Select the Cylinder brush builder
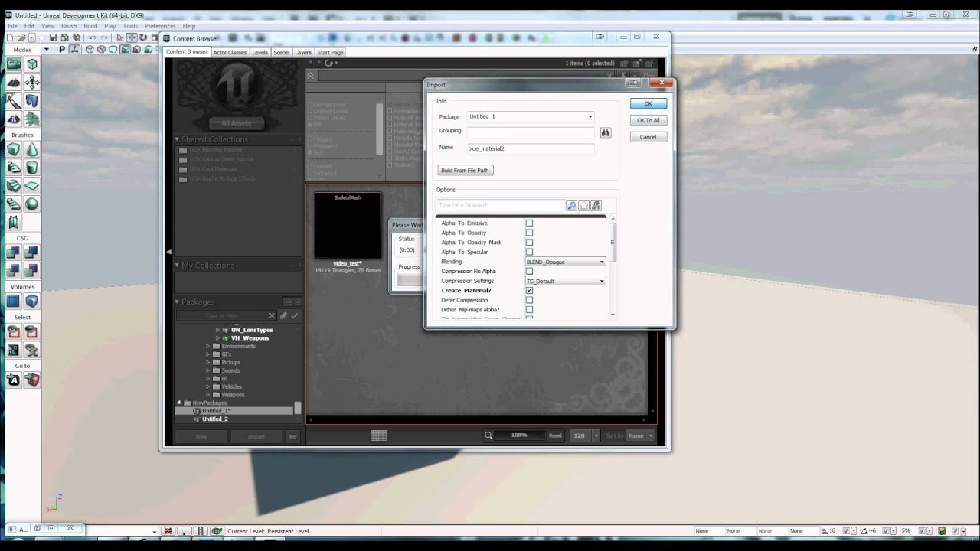Image resolution: width=980 pixels, height=551 pixels. tap(31, 168)
